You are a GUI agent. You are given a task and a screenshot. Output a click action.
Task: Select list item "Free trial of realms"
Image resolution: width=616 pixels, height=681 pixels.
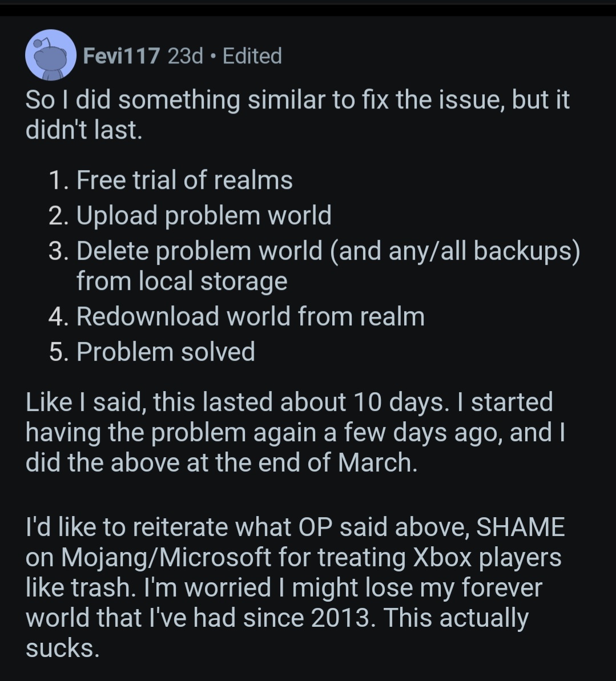click(x=184, y=180)
